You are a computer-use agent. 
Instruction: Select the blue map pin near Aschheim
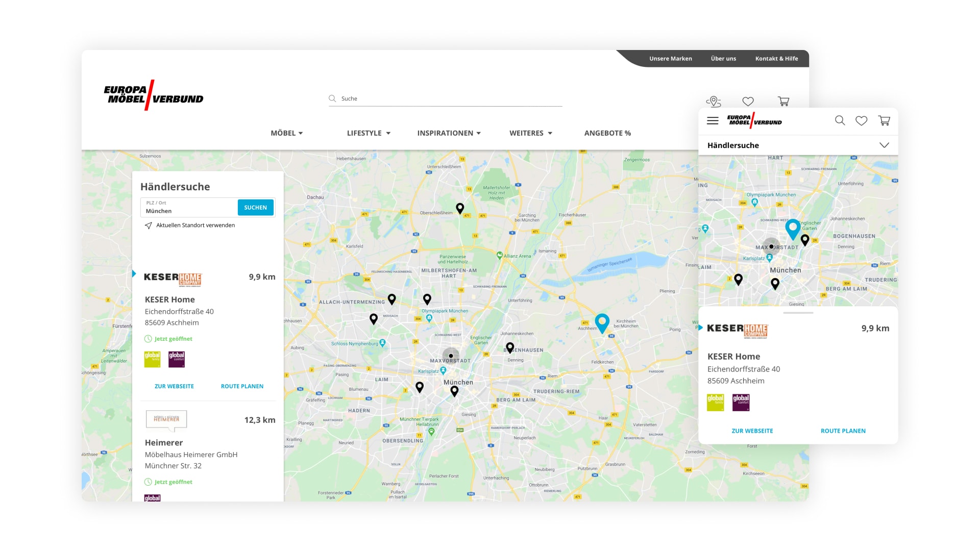pyautogui.click(x=602, y=322)
